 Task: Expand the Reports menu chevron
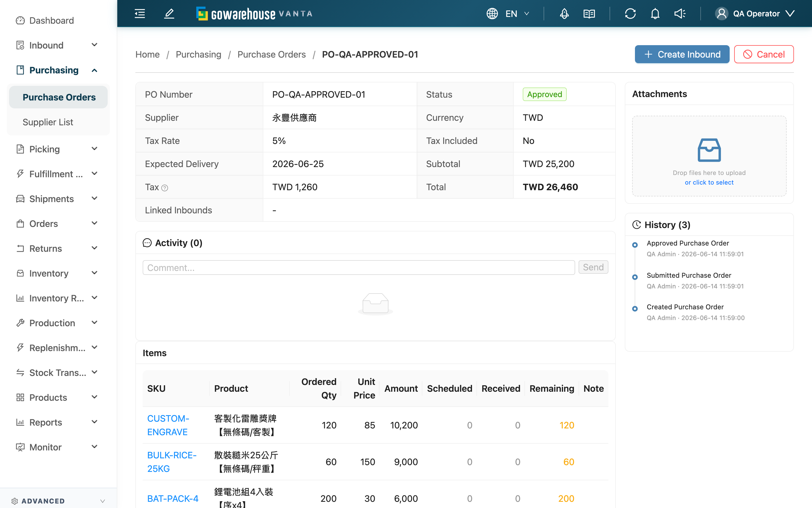(95, 422)
